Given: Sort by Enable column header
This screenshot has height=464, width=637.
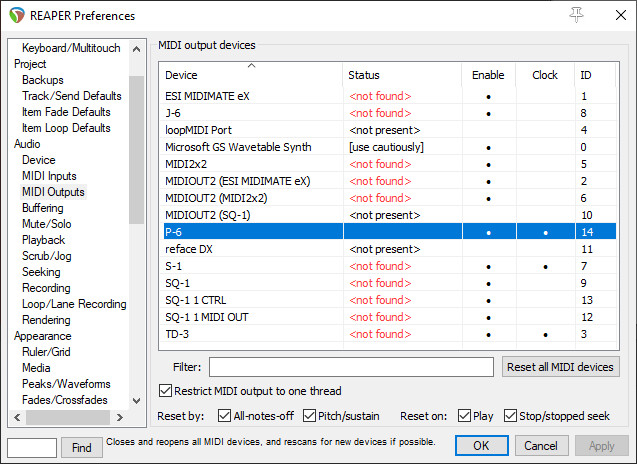Looking at the screenshot, I should click(488, 75).
